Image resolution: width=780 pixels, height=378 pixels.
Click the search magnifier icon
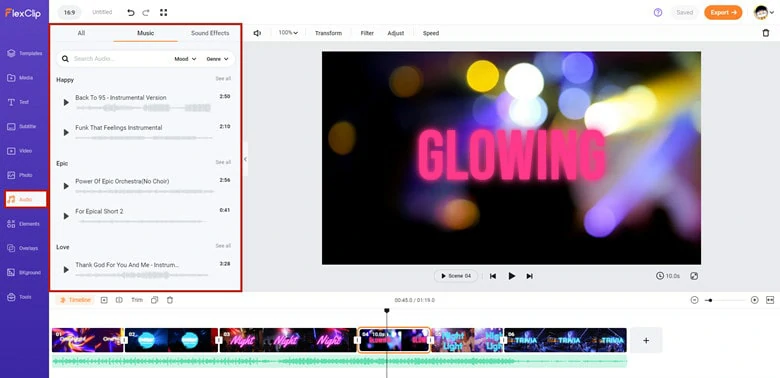(x=65, y=59)
